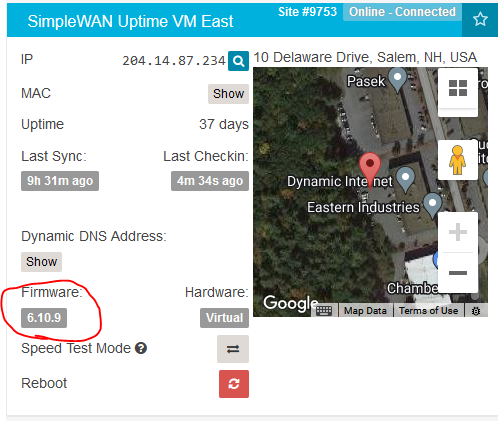Click the Online - Connected status badge
498x421 pixels.
[402, 12]
